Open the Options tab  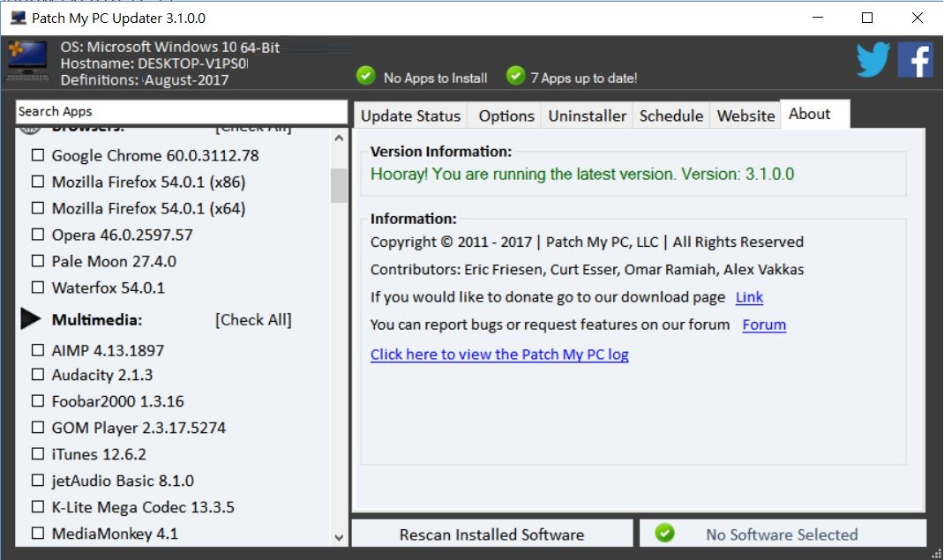(x=506, y=116)
